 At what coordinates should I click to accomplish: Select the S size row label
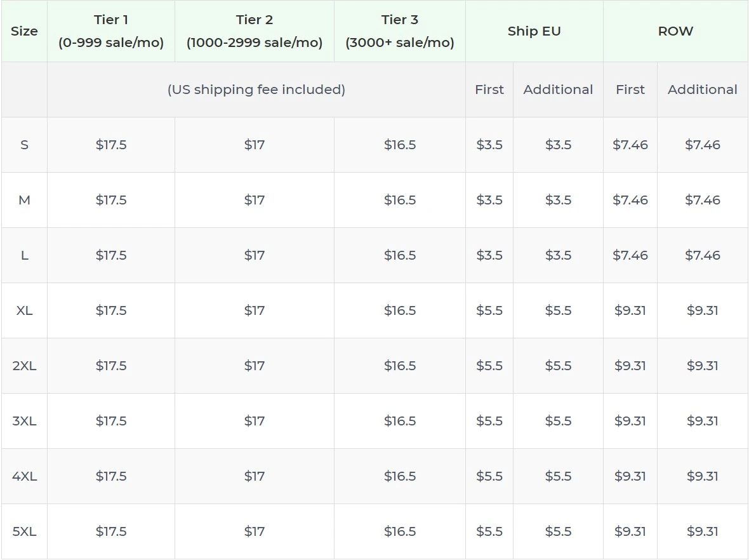[x=25, y=144]
